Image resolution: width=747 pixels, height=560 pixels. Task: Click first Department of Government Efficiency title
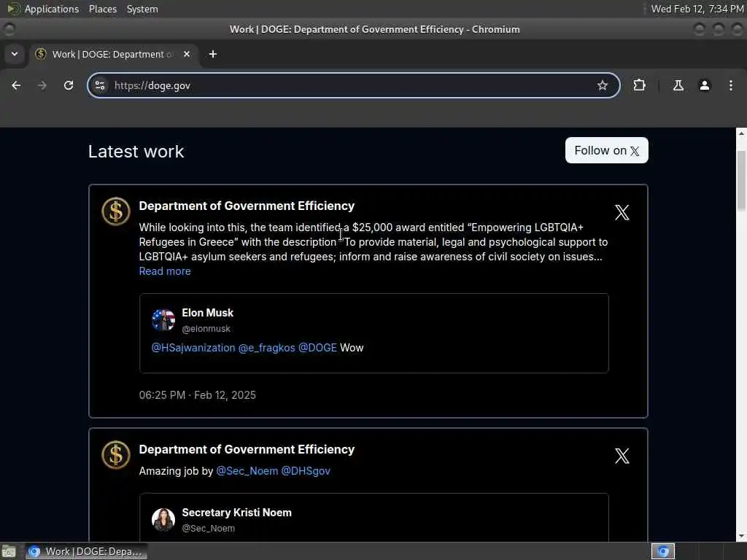click(247, 206)
